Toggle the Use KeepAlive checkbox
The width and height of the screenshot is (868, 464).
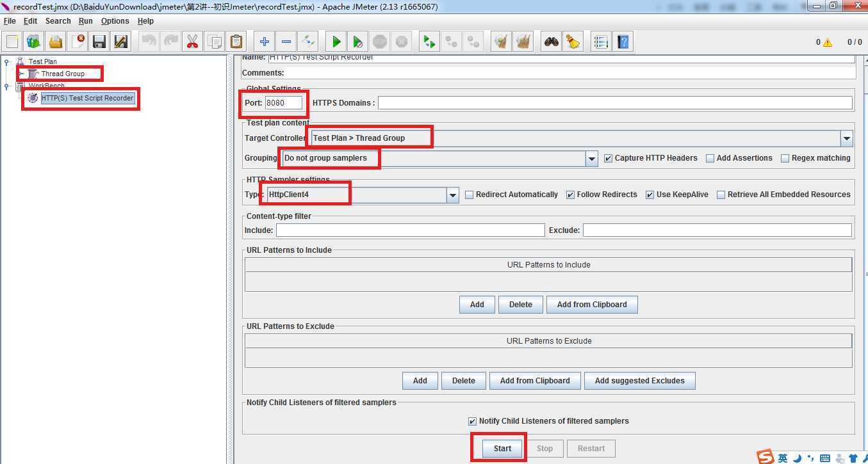point(650,195)
